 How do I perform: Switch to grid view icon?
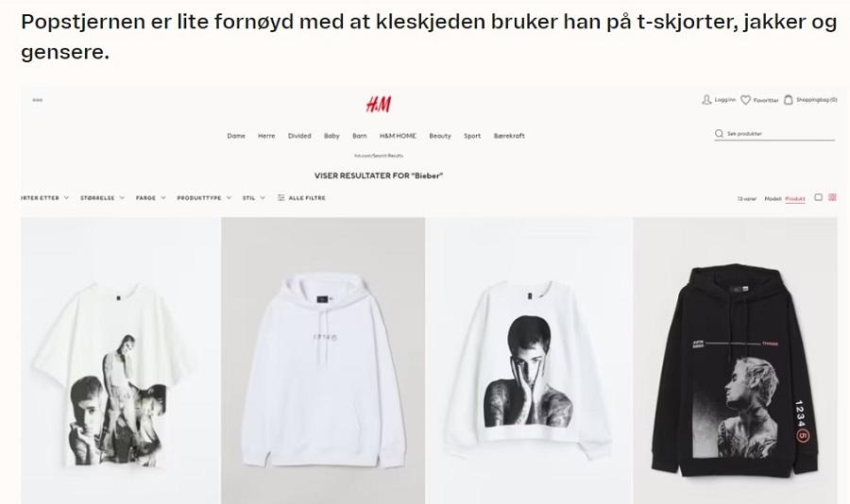(x=832, y=197)
